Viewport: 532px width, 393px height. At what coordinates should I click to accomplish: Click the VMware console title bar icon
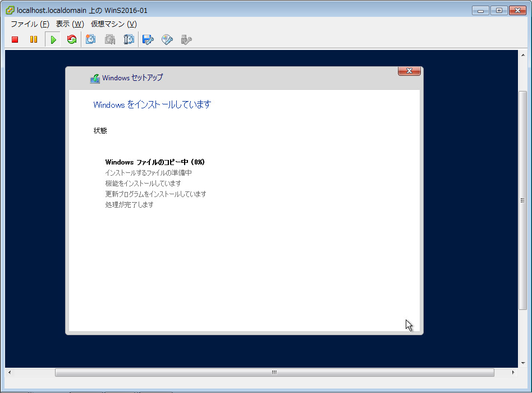click(x=10, y=10)
